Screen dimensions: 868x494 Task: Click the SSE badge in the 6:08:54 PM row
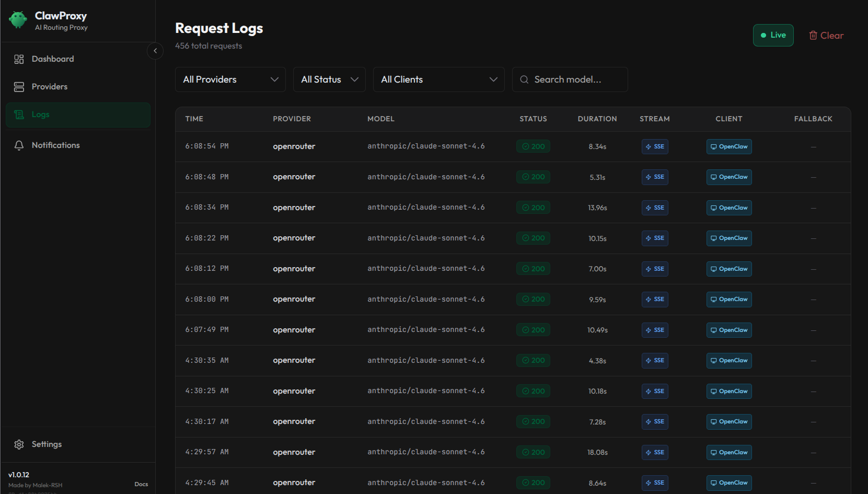[x=655, y=146]
